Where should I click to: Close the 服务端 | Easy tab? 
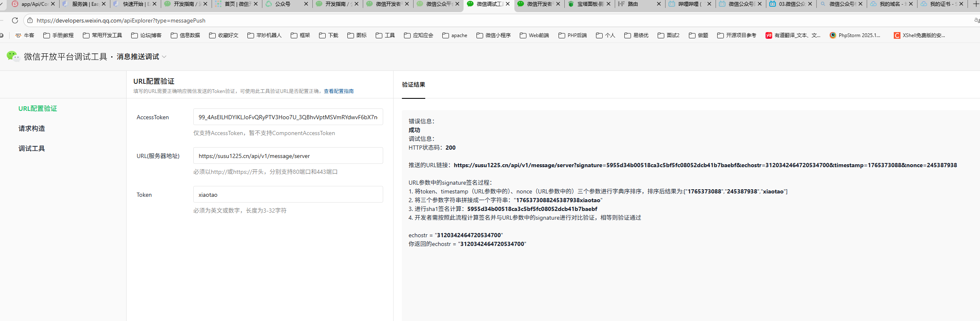click(104, 4)
